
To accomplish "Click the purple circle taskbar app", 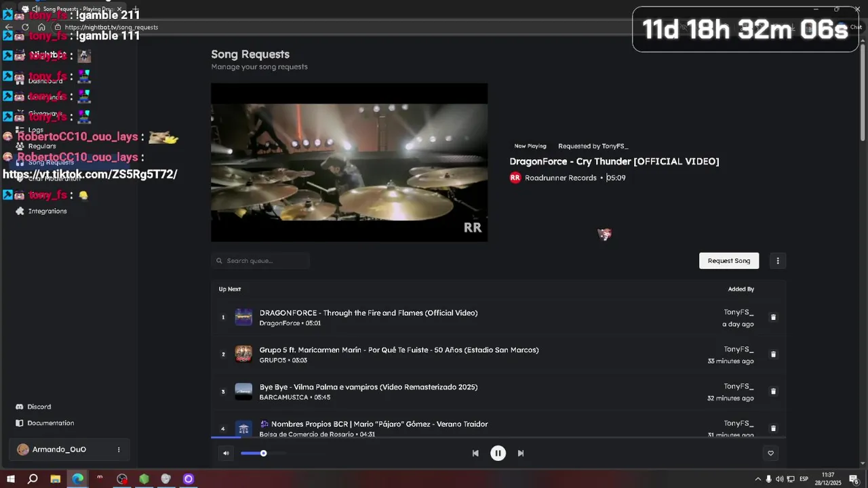I will tap(189, 479).
